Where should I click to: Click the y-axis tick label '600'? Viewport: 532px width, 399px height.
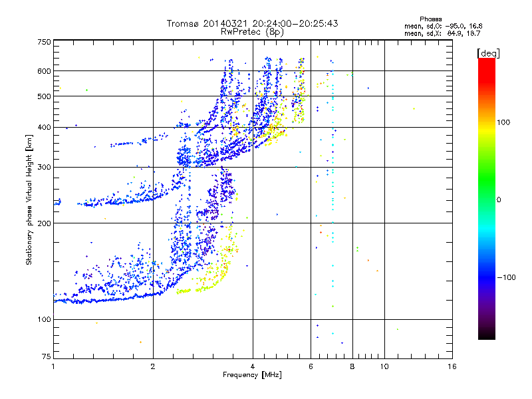click(45, 71)
